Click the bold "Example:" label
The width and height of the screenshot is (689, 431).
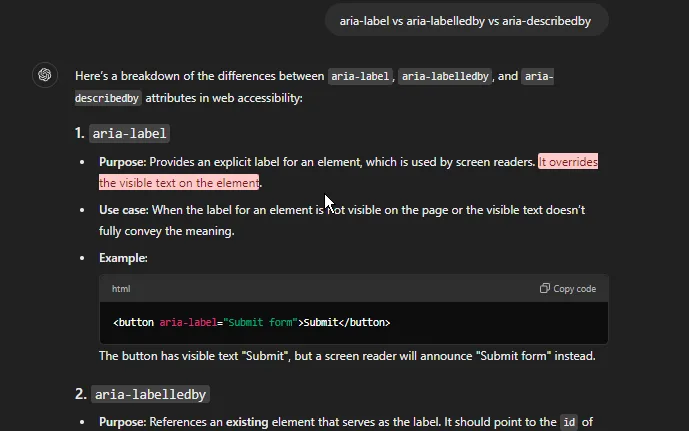click(123, 258)
